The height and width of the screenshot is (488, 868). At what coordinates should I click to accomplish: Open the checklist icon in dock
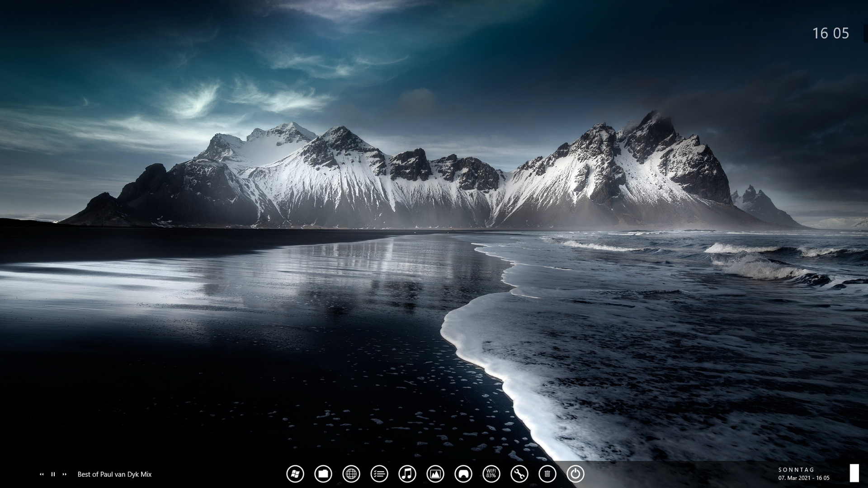coord(379,474)
